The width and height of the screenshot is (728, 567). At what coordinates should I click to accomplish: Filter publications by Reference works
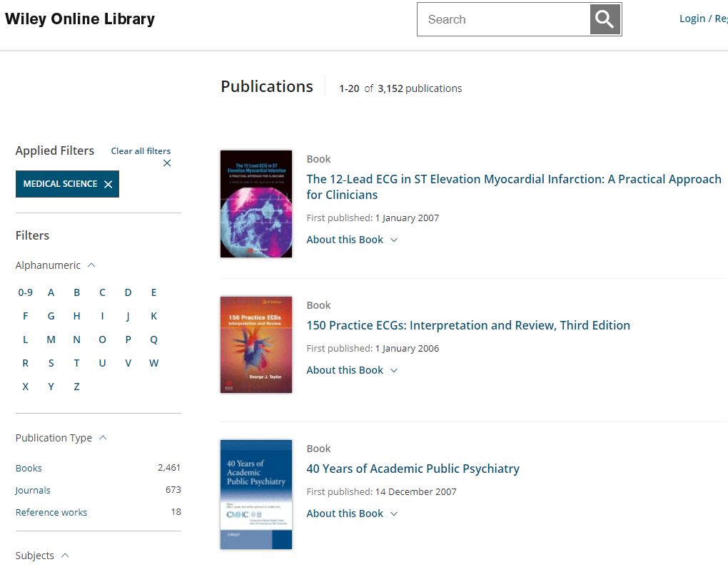click(x=51, y=512)
